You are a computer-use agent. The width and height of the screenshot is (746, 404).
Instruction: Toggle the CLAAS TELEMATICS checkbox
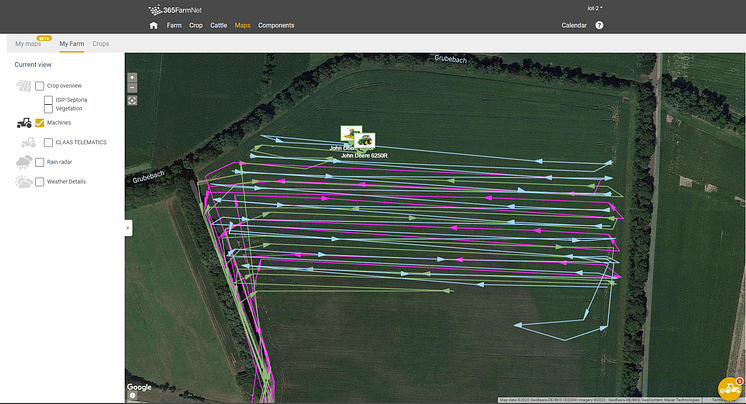pyautogui.click(x=48, y=142)
